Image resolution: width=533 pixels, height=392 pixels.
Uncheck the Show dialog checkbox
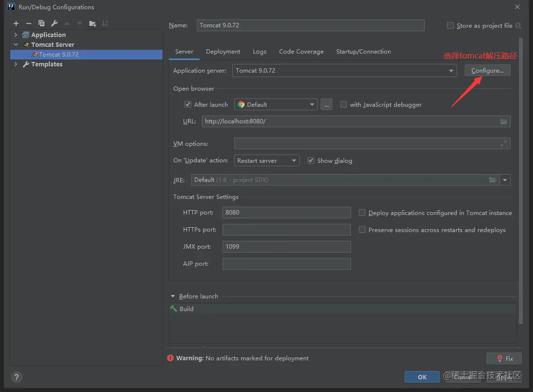(311, 160)
